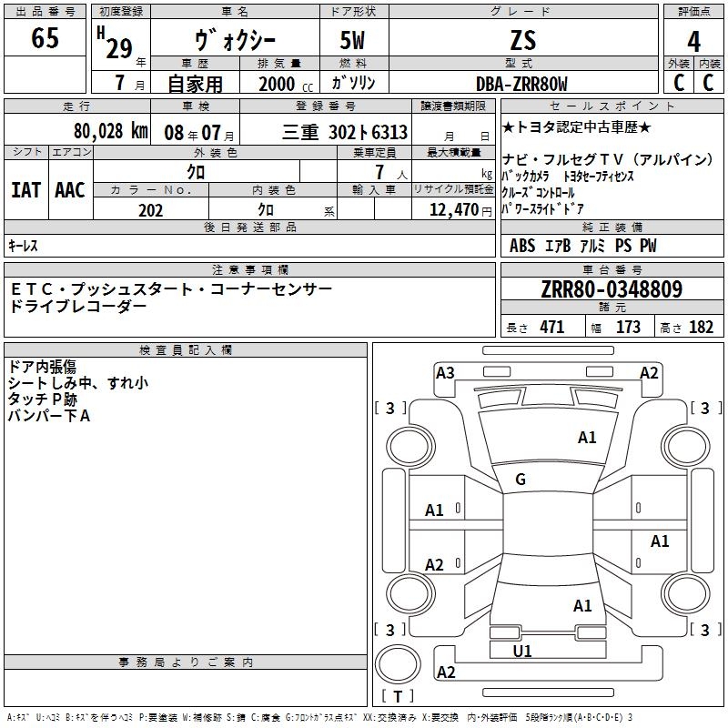The height and width of the screenshot is (728, 728).
Task: Select inspector note ドア内張傷
Action: pos(42,367)
